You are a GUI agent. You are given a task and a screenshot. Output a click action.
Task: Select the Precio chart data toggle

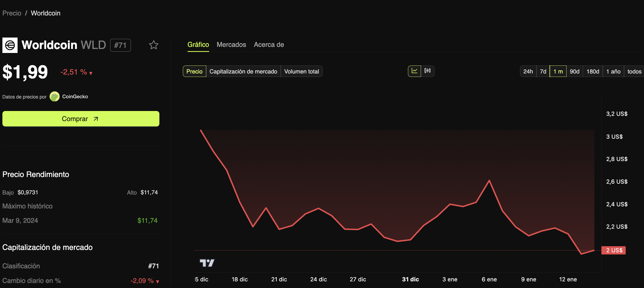click(194, 71)
